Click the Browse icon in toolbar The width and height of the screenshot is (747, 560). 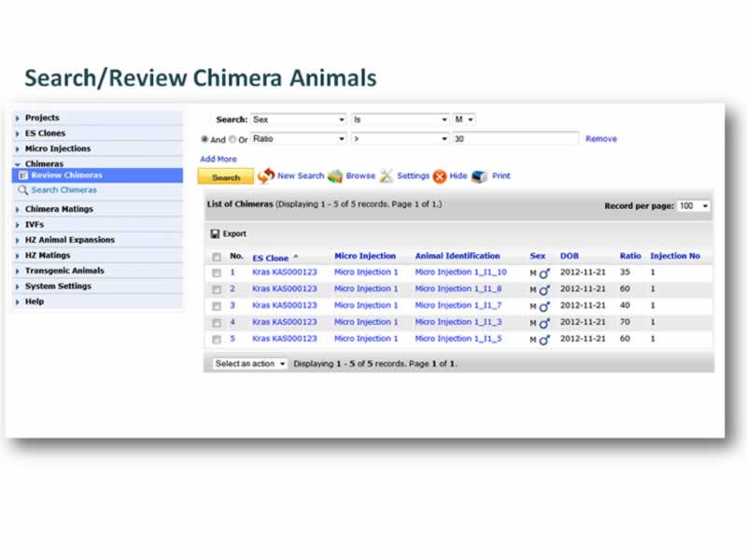[x=335, y=175]
